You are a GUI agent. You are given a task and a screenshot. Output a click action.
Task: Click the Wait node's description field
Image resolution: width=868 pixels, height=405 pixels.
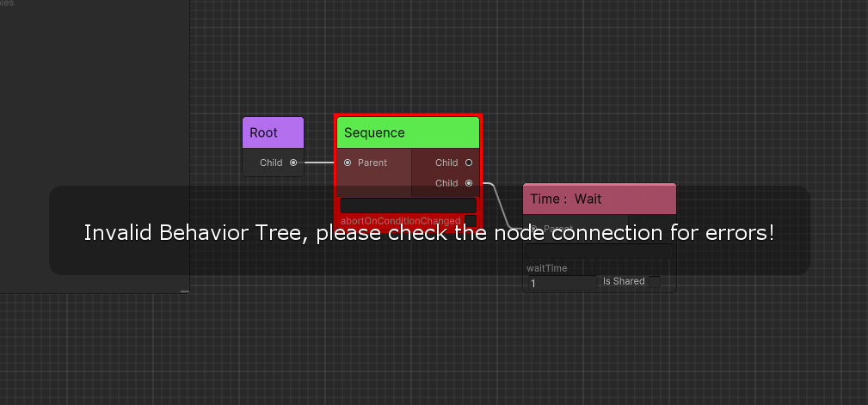pos(600,252)
